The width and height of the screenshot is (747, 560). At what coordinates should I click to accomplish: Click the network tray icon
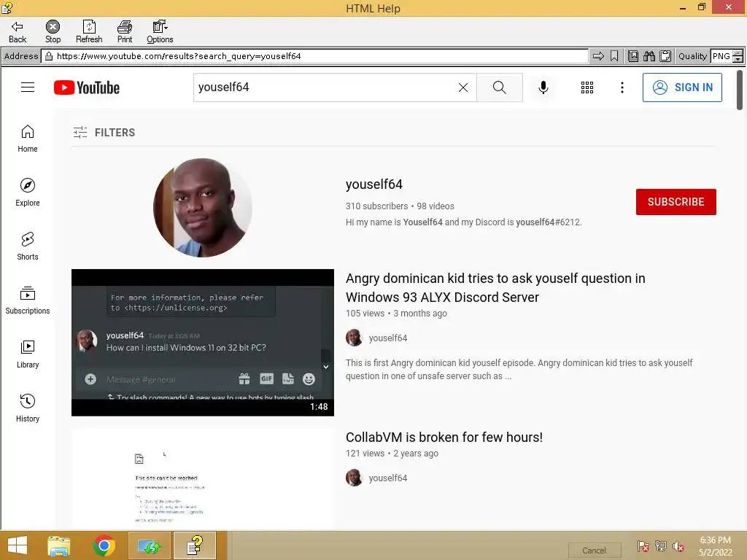pyautogui.click(x=661, y=546)
